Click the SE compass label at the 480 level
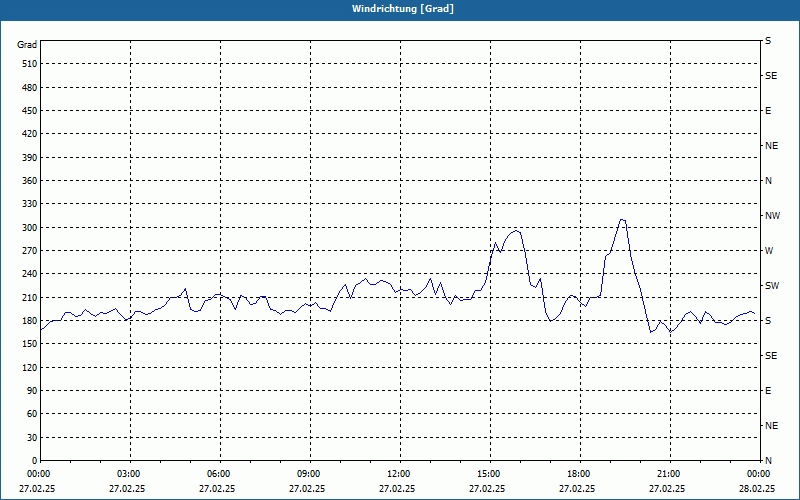This screenshot has height=500, width=800. [771, 76]
